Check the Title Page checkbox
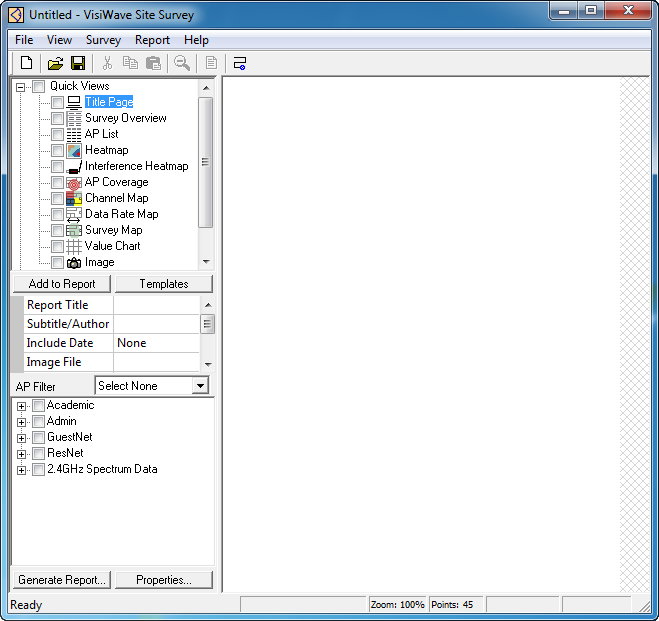 coord(58,102)
